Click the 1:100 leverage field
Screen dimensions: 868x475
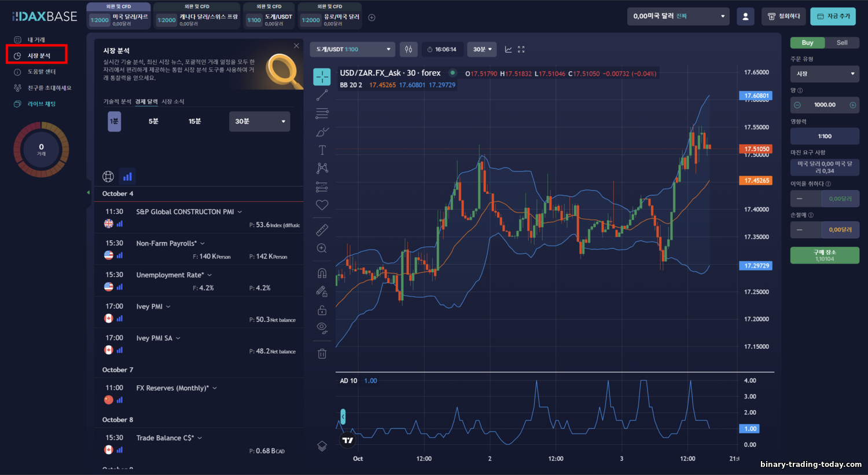(x=825, y=136)
